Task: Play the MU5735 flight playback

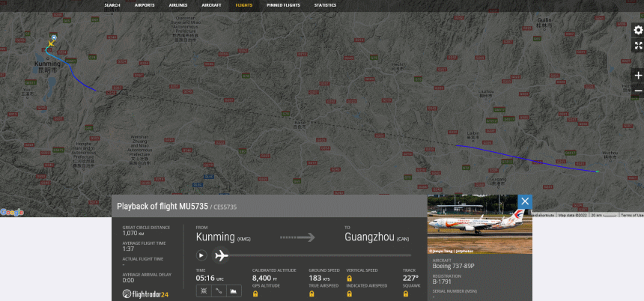Action: (201, 255)
